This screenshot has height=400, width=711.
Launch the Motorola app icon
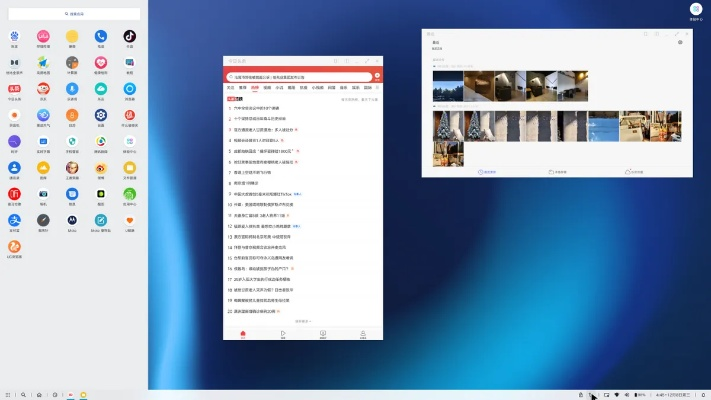(x=72, y=220)
